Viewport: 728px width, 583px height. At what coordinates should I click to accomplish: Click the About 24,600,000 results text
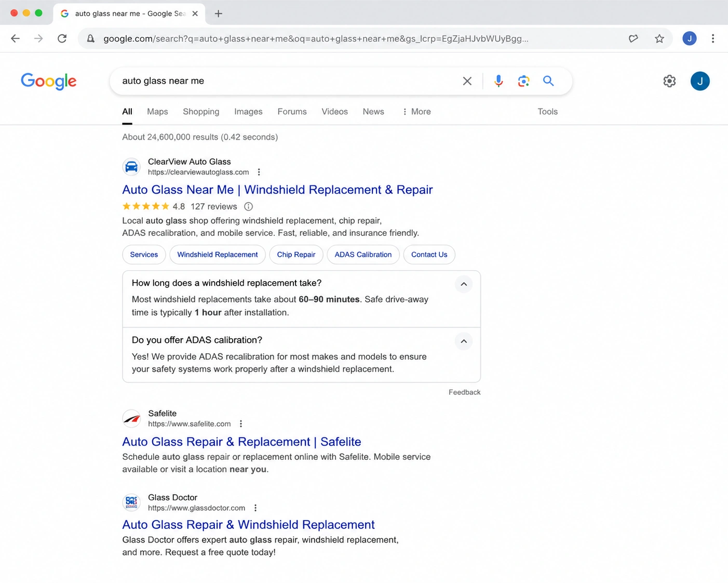(x=200, y=137)
